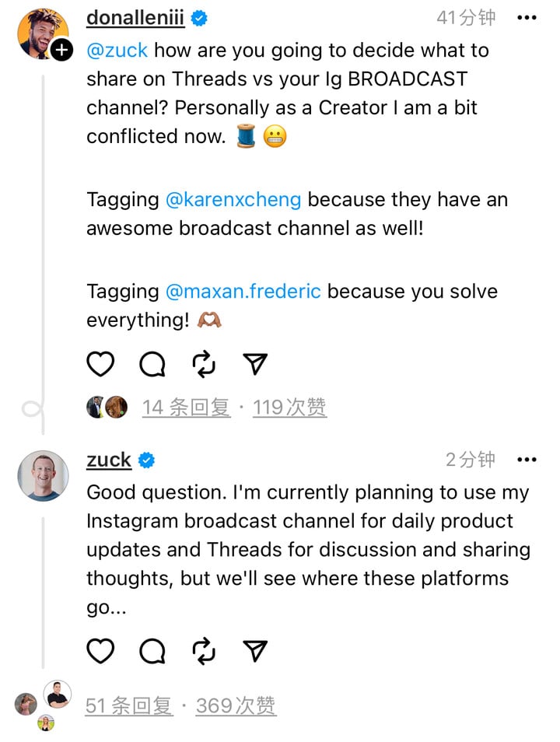Repost donalleniii's thread
This screenshot has width=560, height=742.
point(203,363)
